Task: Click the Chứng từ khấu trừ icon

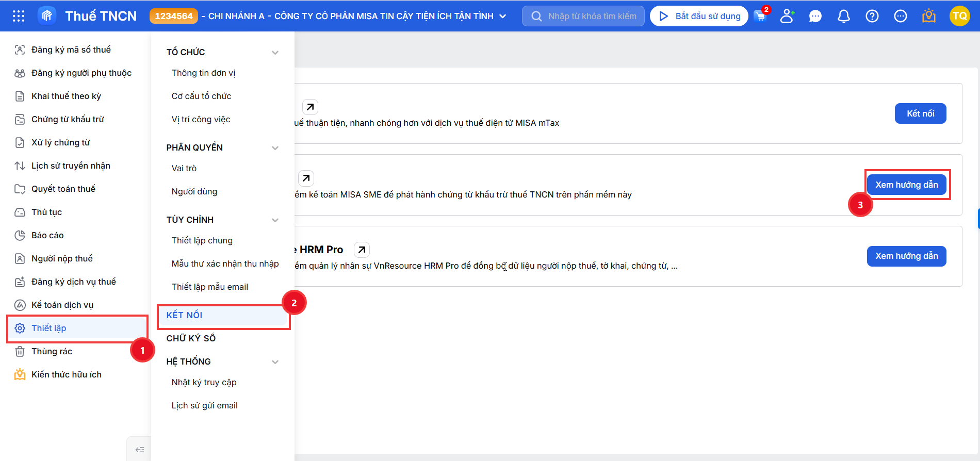Action: (20, 119)
